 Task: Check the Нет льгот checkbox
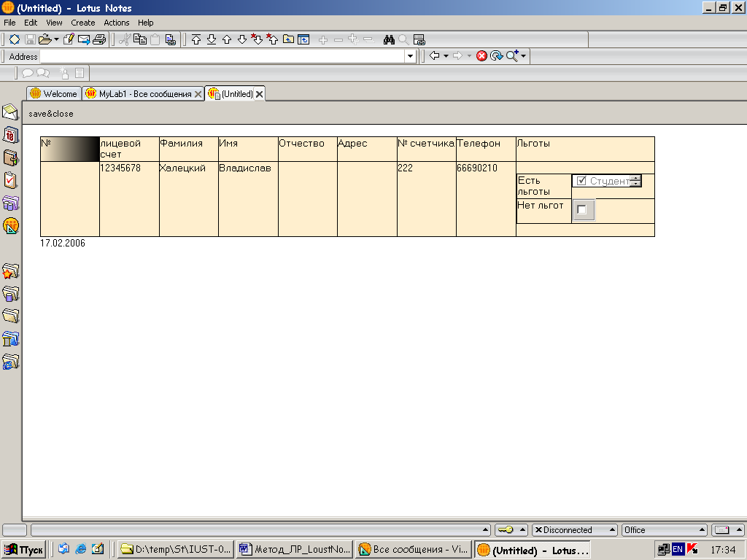coord(581,210)
